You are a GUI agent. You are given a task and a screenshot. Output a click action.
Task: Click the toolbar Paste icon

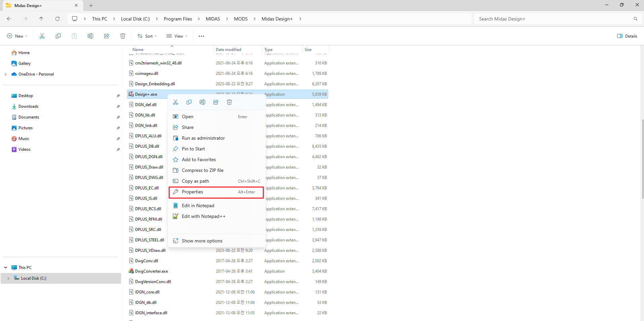tap(74, 36)
